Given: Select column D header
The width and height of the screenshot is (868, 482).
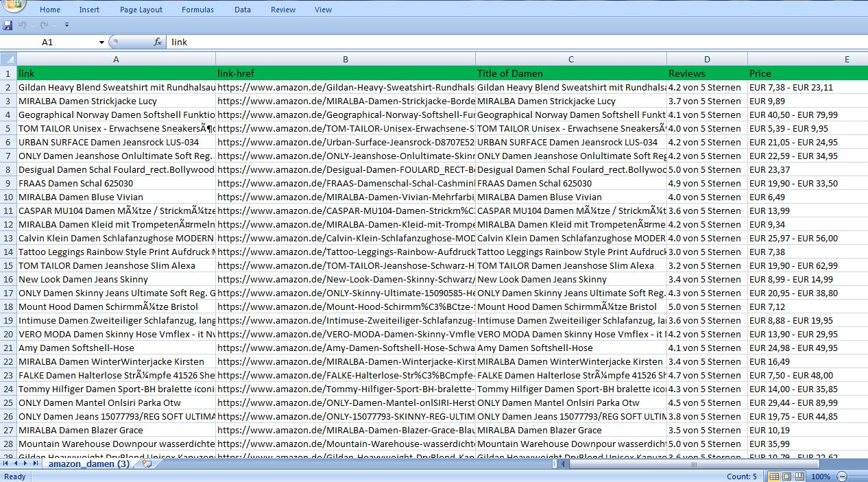Looking at the screenshot, I should [707, 60].
